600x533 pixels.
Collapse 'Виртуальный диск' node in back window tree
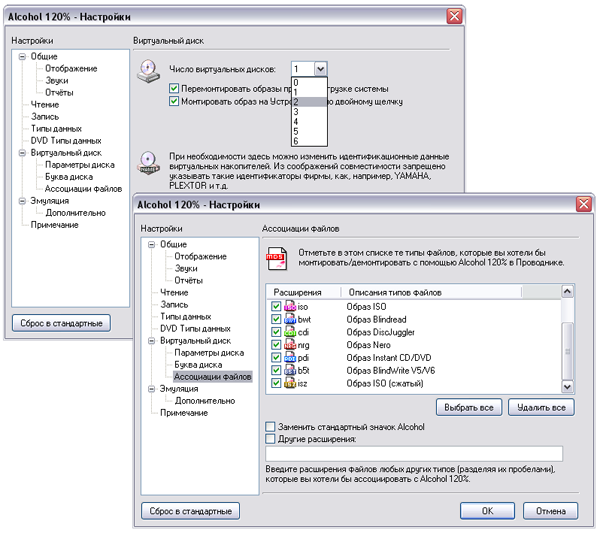(22, 153)
